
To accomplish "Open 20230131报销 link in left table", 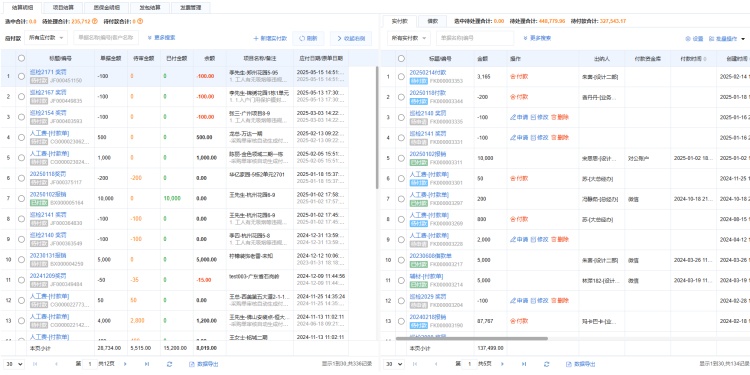I will click(x=48, y=256).
